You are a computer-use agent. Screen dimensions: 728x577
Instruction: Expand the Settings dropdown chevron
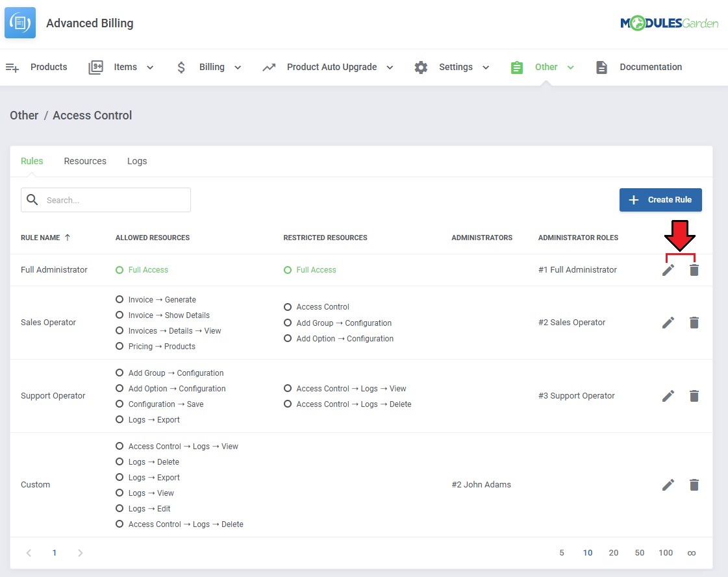pyautogui.click(x=486, y=68)
